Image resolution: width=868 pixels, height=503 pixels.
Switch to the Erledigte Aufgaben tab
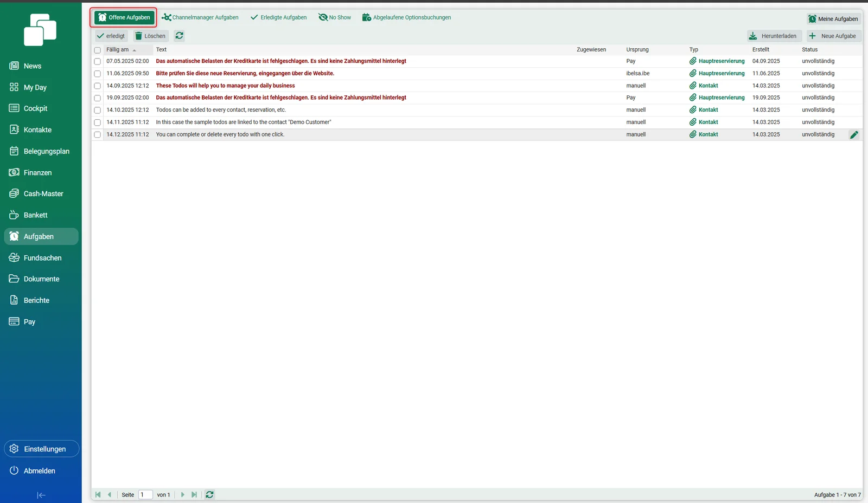click(x=279, y=17)
